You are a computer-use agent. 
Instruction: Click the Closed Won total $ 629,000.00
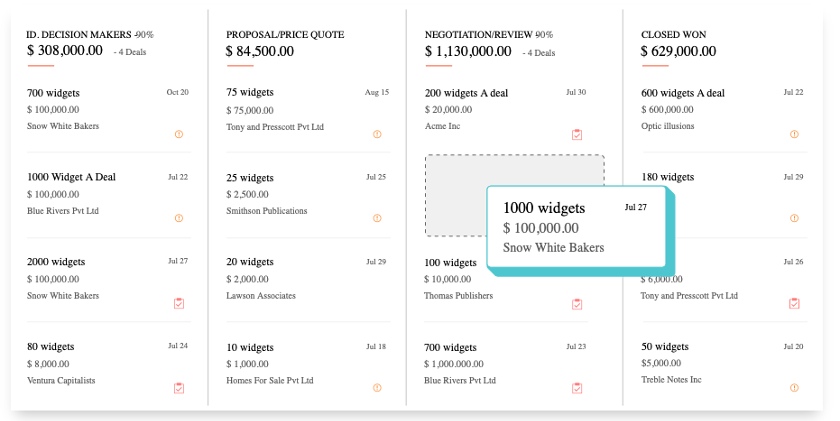[x=678, y=51]
